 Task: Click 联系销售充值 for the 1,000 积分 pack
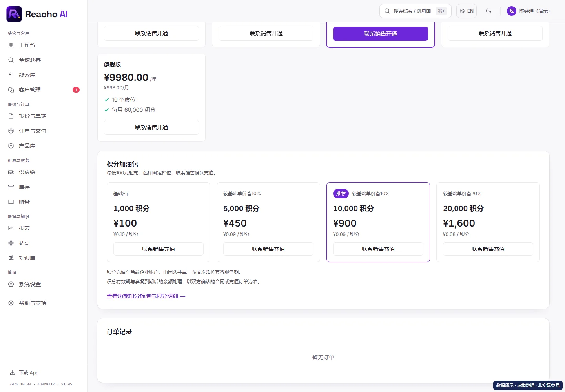(159, 249)
